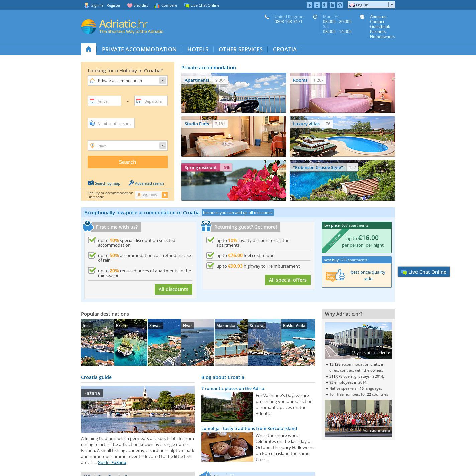Click the piggy bank icon beside First time with us

coord(88,226)
